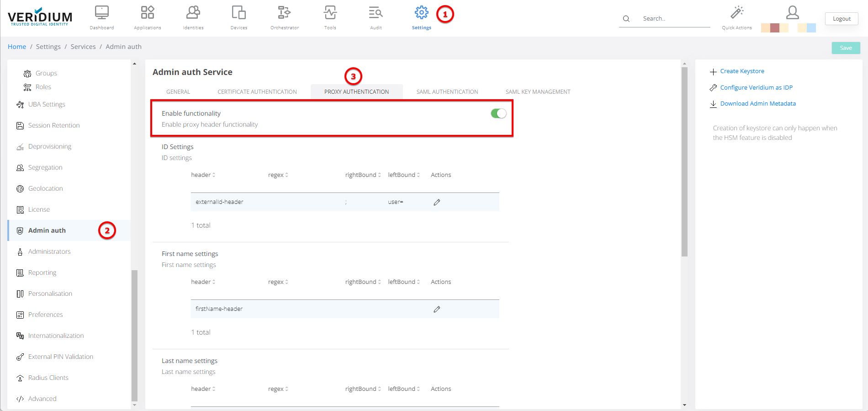Disable the proxy header Enable functionality toggle

pyautogui.click(x=498, y=113)
